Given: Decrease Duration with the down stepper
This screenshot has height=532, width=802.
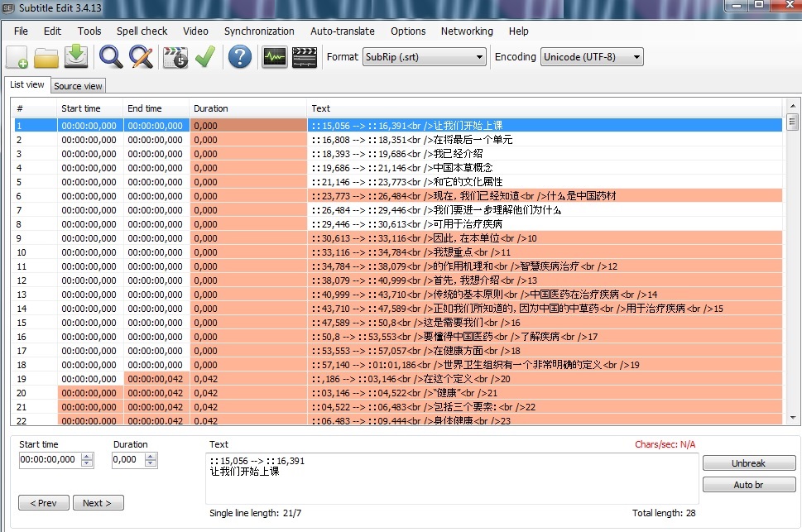Looking at the screenshot, I should (x=151, y=463).
